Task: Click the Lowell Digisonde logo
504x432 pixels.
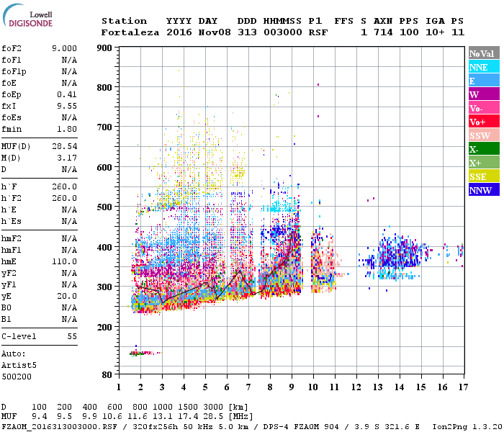Action: (x=27, y=15)
